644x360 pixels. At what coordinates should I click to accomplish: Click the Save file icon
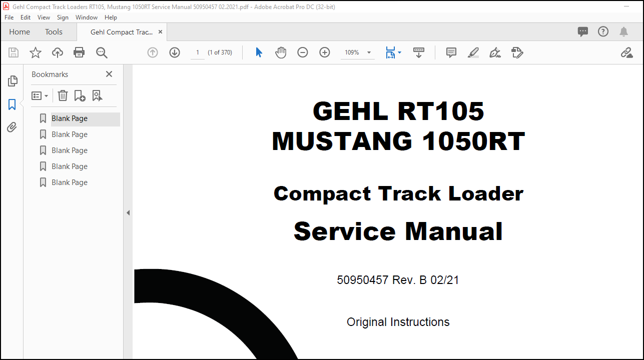tap(14, 52)
